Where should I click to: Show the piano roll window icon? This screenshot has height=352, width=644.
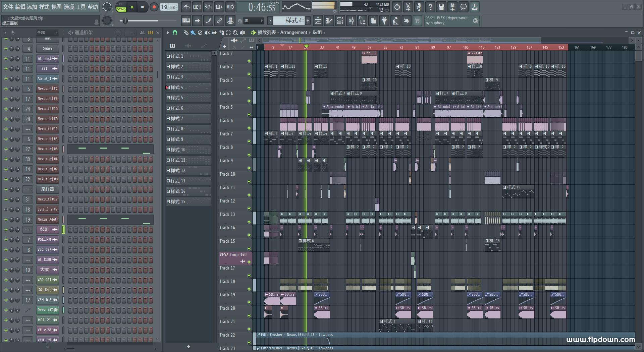click(329, 21)
